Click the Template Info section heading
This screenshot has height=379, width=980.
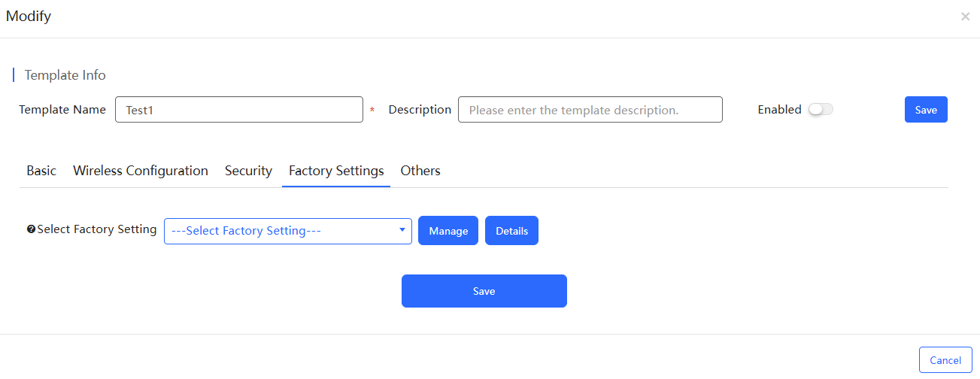coord(65,75)
